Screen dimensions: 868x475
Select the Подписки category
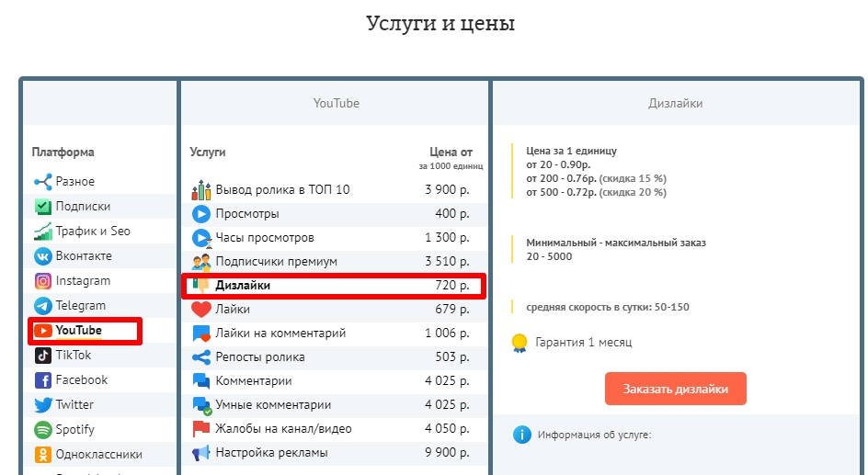pyautogui.click(x=83, y=207)
